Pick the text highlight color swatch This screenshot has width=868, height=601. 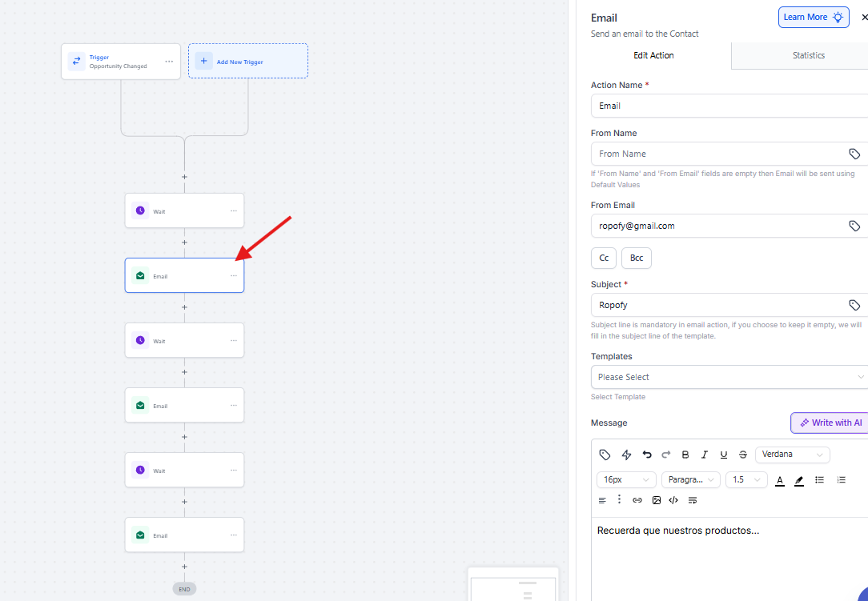pyautogui.click(x=798, y=480)
